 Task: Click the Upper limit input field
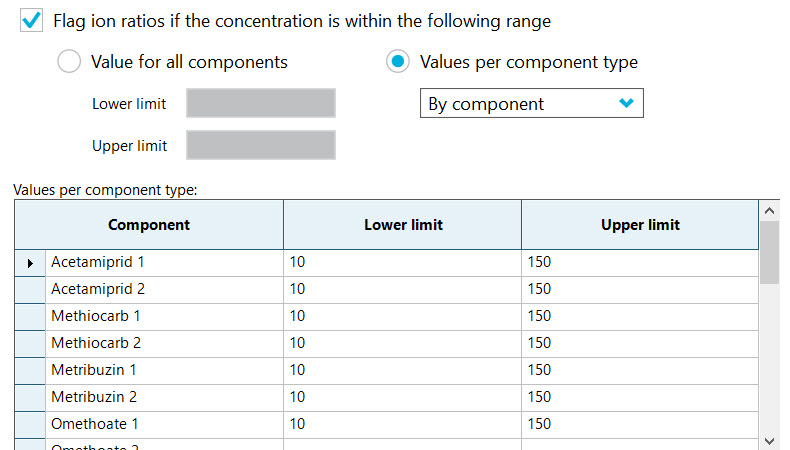[261, 145]
